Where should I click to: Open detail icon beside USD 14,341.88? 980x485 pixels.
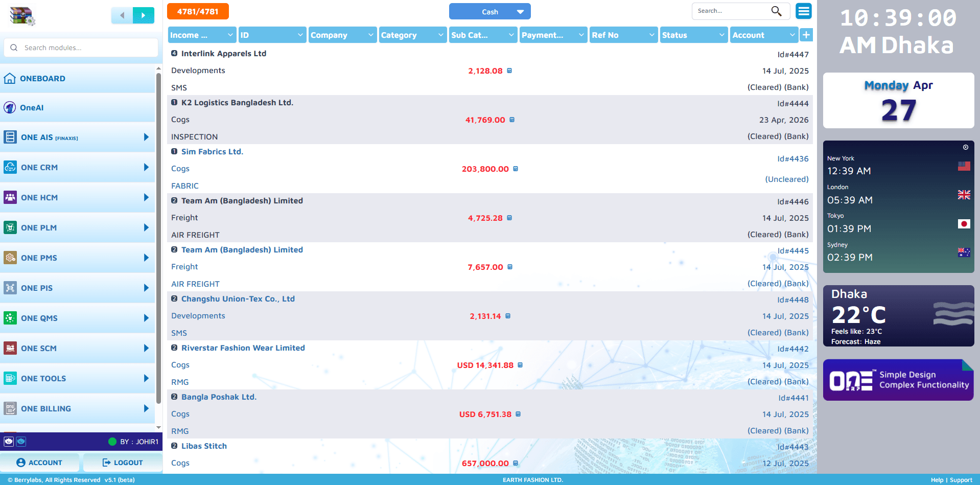pyautogui.click(x=520, y=365)
